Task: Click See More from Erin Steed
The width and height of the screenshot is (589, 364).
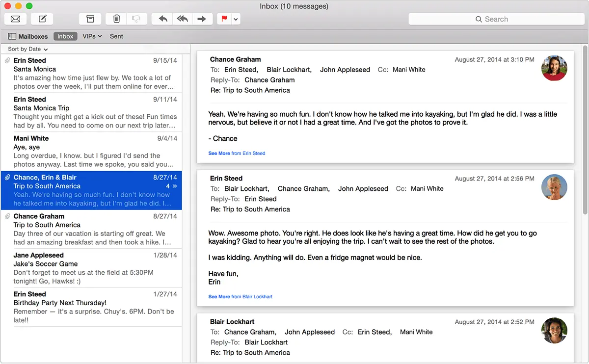Action: (x=219, y=153)
